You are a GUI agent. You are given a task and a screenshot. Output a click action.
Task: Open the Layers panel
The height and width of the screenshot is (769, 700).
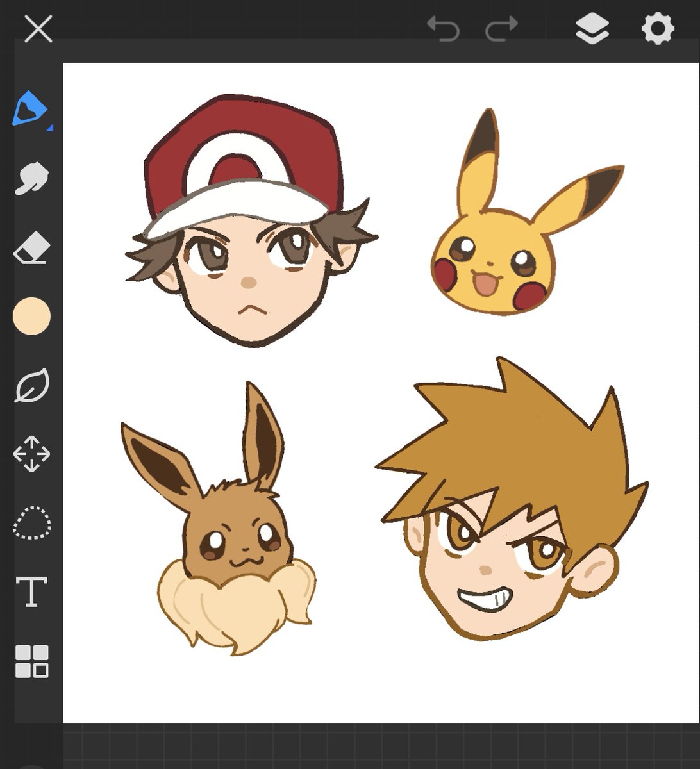pyautogui.click(x=592, y=29)
